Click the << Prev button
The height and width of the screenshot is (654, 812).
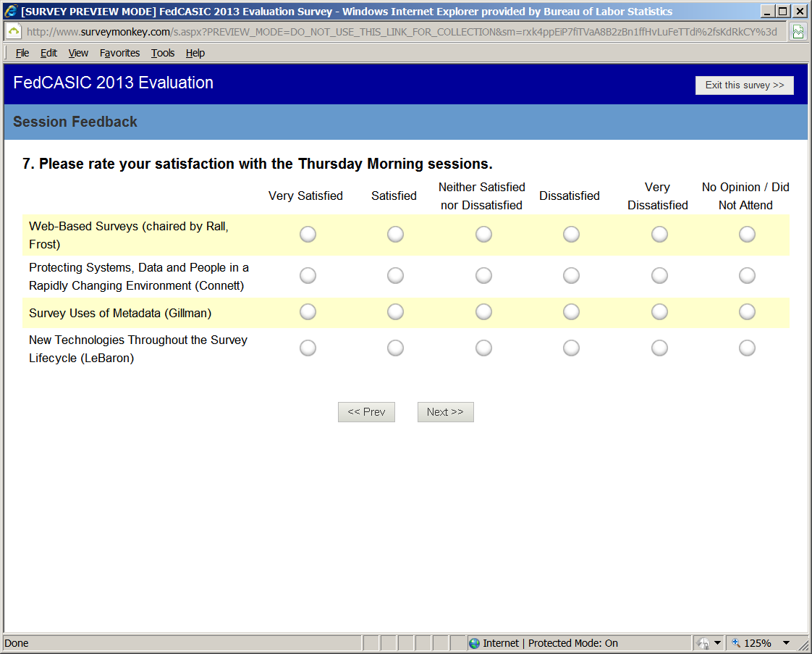(366, 412)
